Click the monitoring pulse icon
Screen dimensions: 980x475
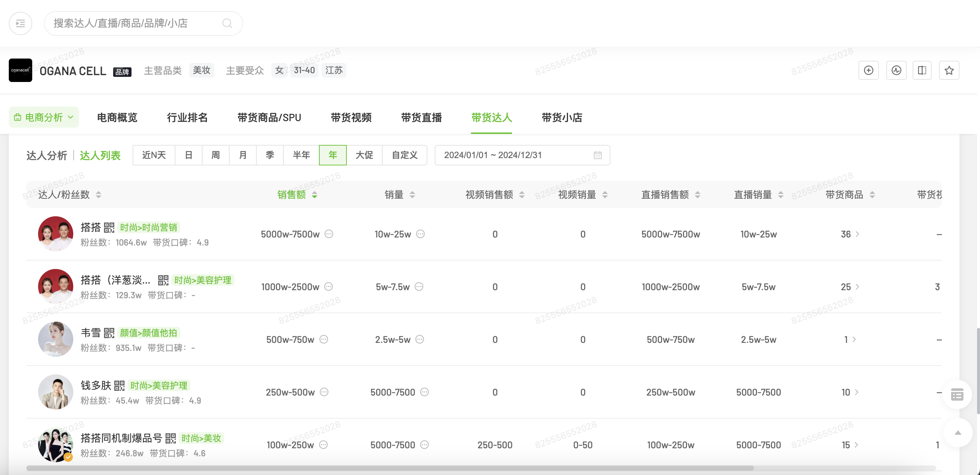point(896,70)
